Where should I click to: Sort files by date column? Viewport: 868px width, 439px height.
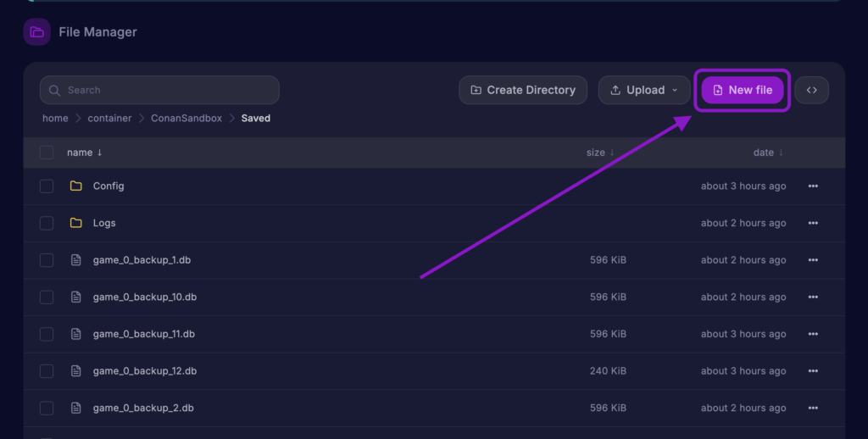(768, 153)
